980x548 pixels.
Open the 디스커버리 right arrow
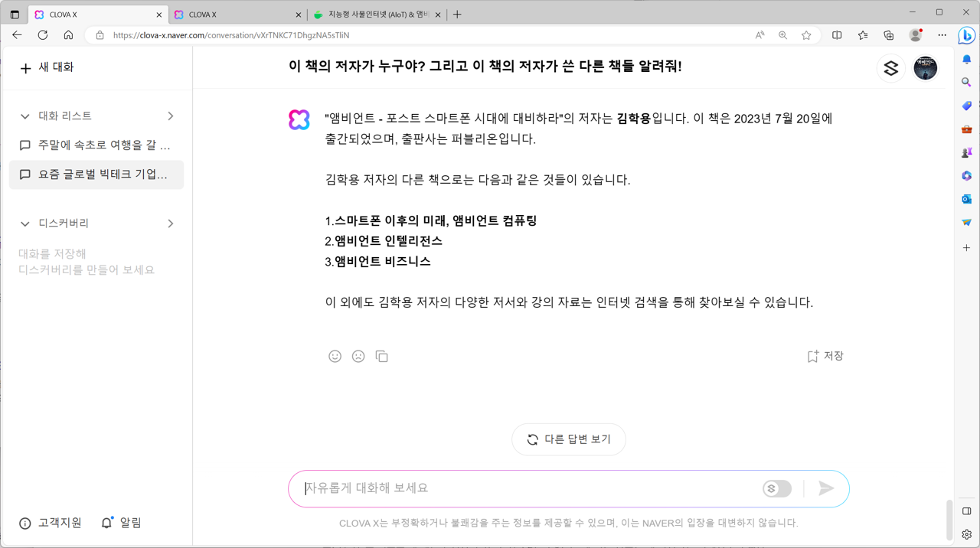click(x=171, y=223)
